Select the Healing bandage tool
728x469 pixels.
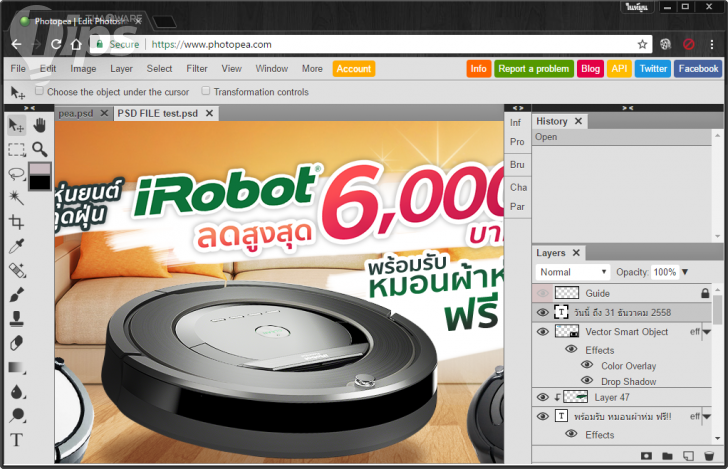pos(17,270)
